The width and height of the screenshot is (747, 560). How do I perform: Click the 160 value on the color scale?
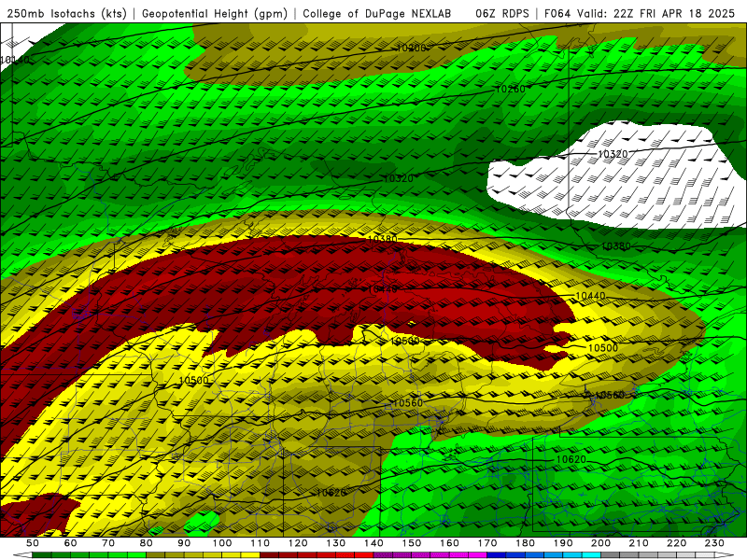click(449, 543)
